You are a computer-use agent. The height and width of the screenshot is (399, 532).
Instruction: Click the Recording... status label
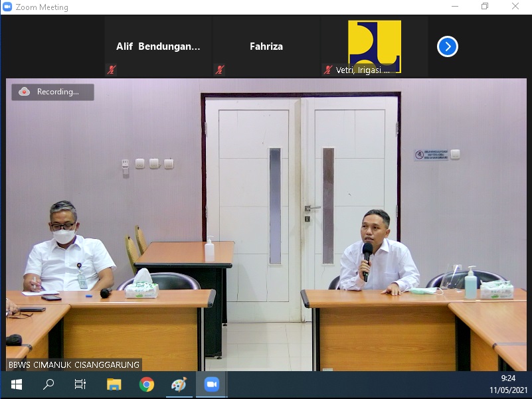click(x=58, y=92)
